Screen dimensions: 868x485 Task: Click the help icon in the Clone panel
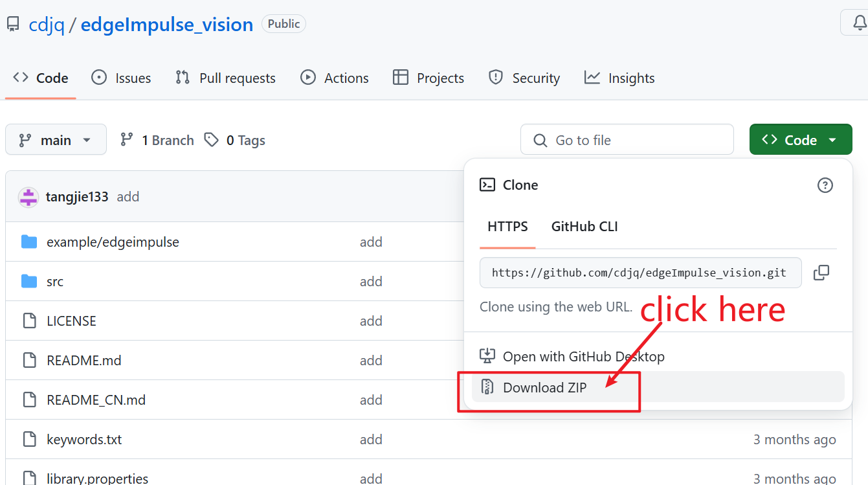pyautogui.click(x=825, y=185)
